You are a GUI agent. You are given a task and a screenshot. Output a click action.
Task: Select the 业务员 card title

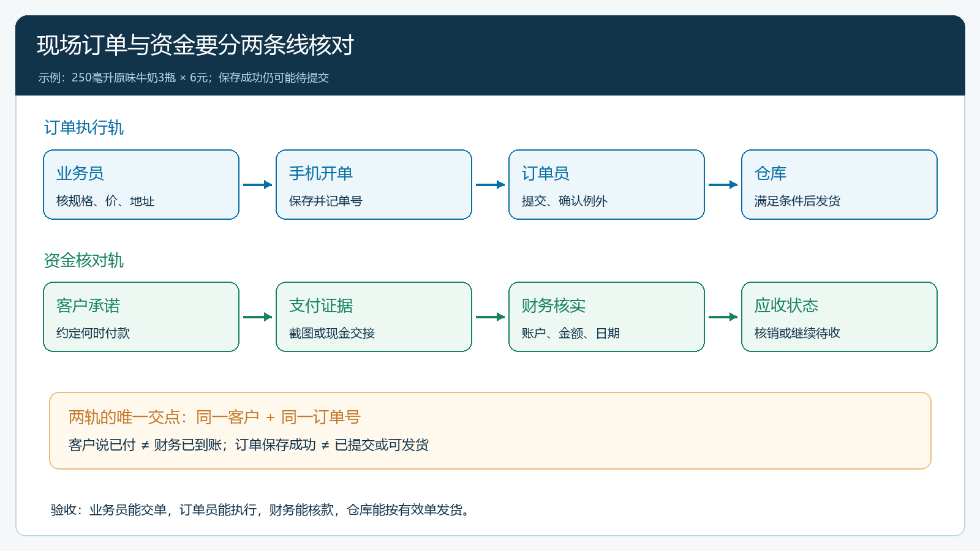pos(80,173)
